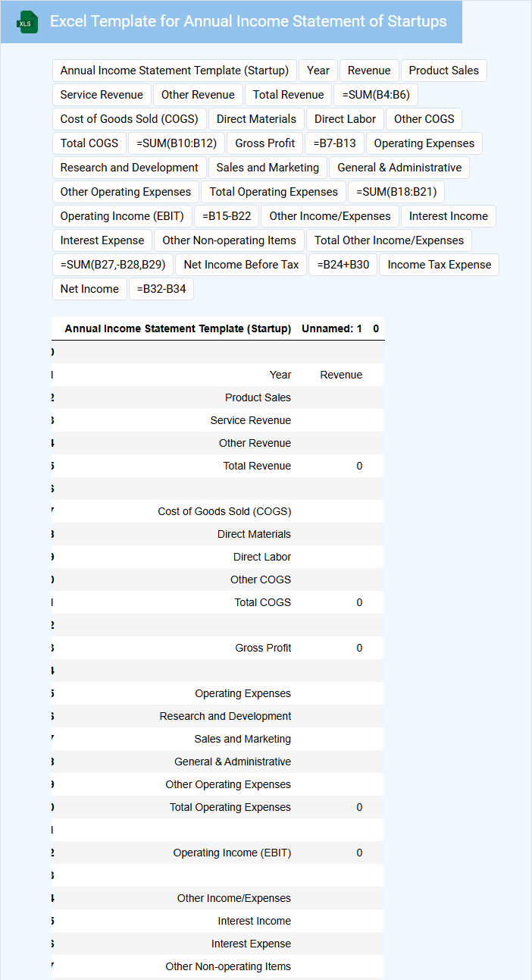
Task: Select the 'Operating Expenses' table cell
Action: pos(243,693)
